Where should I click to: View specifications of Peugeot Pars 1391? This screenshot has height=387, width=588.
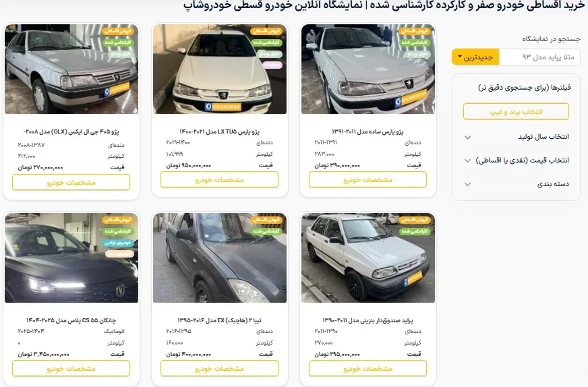368,179
